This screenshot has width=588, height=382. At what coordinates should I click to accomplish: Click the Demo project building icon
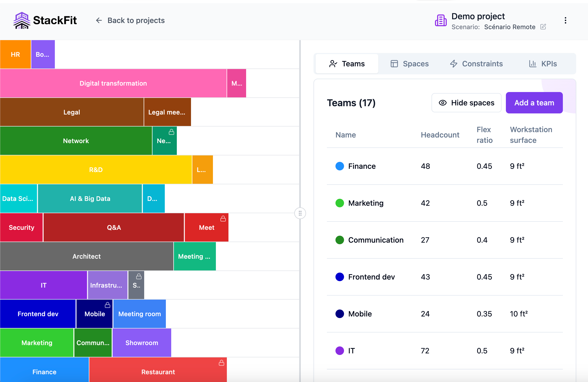click(441, 21)
